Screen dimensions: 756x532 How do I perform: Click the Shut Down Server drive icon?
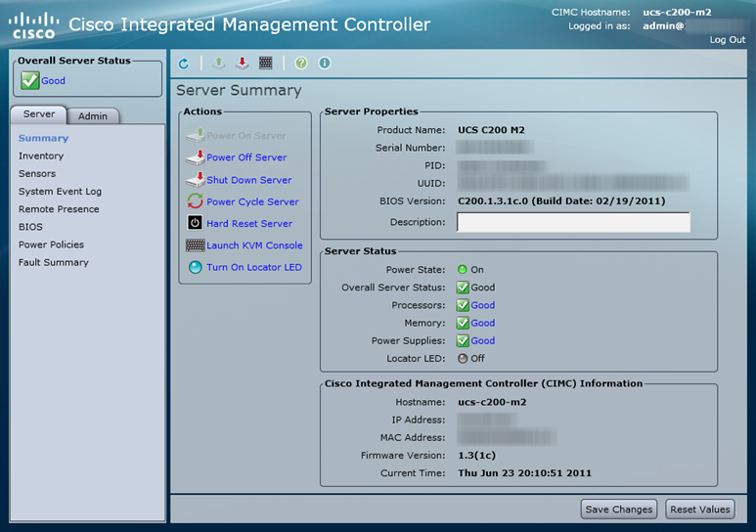(x=196, y=179)
